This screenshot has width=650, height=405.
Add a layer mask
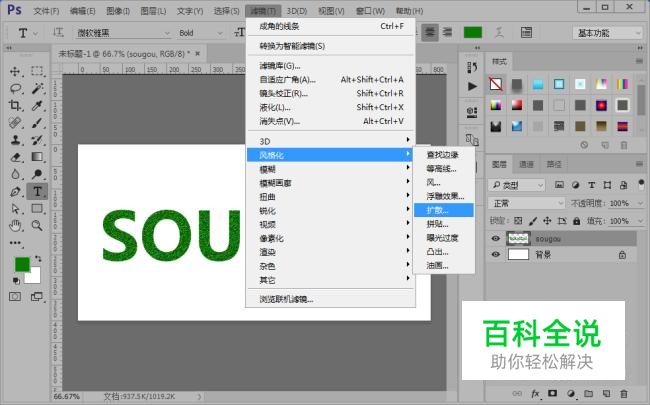point(553,393)
